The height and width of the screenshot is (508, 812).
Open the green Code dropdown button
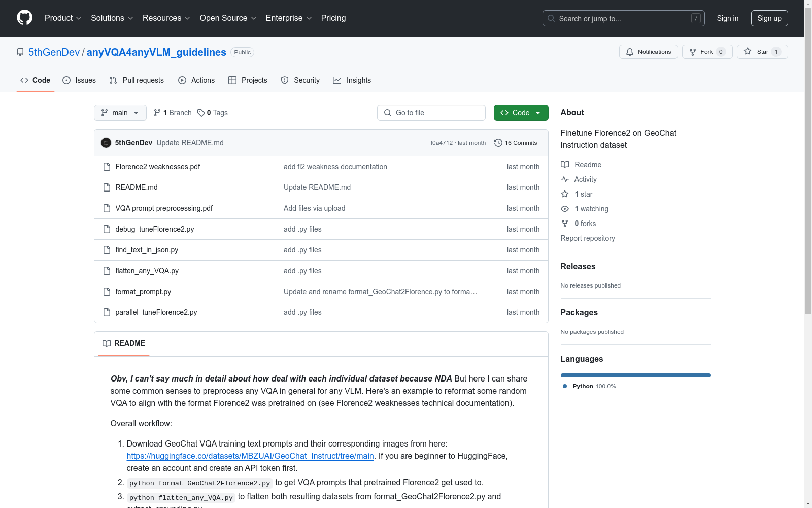point(521,113)
